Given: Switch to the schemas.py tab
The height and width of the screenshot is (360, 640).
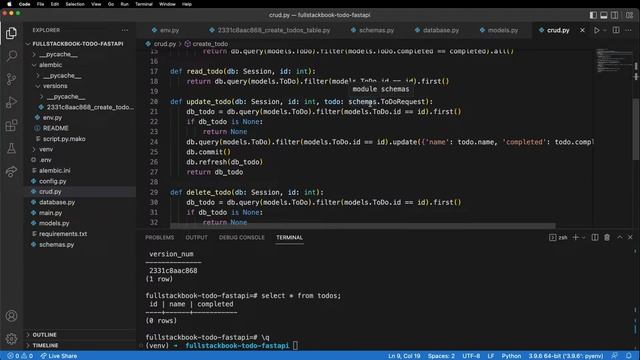Looking at the screenshot, I should (372, 30).
